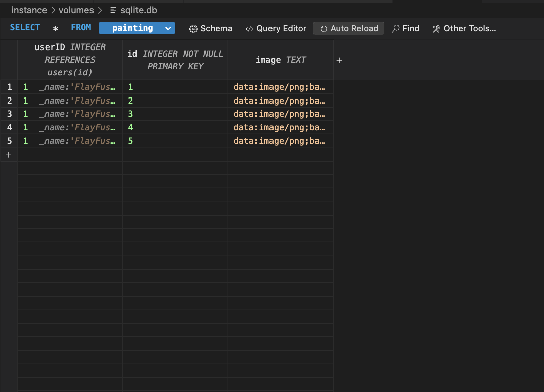Click the Schema gear icon
The image size is (544, 392).
click(x=193, y=29)
